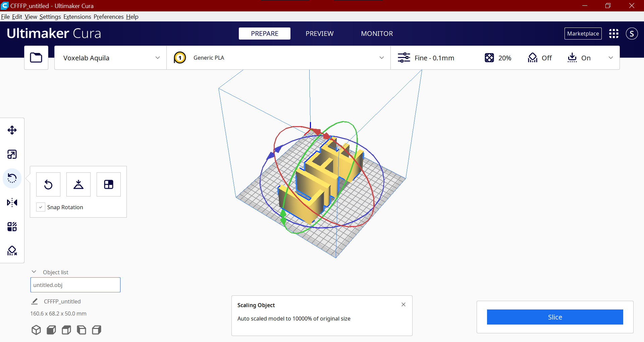The width and height of the screenshot is (644, 342).
Task: Switch to the MONITOR stage tab
Action: click(377, 34)
